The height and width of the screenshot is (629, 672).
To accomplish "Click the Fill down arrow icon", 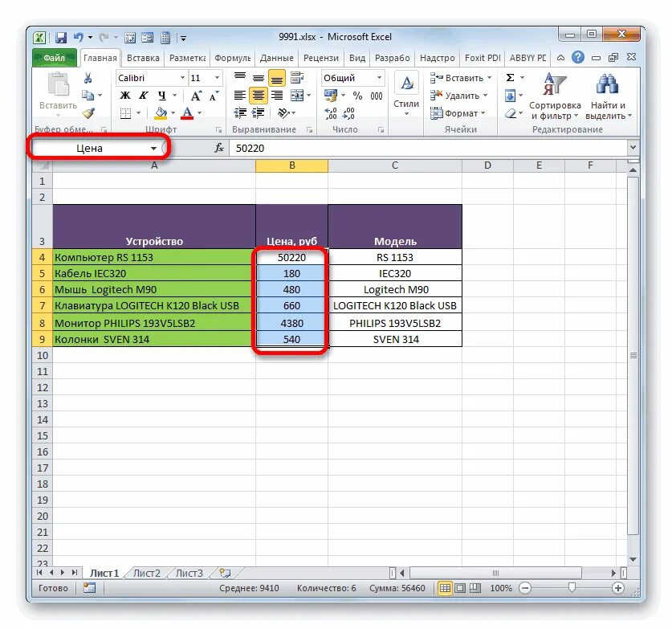I will pyautogui.click(x=510, y=96).
